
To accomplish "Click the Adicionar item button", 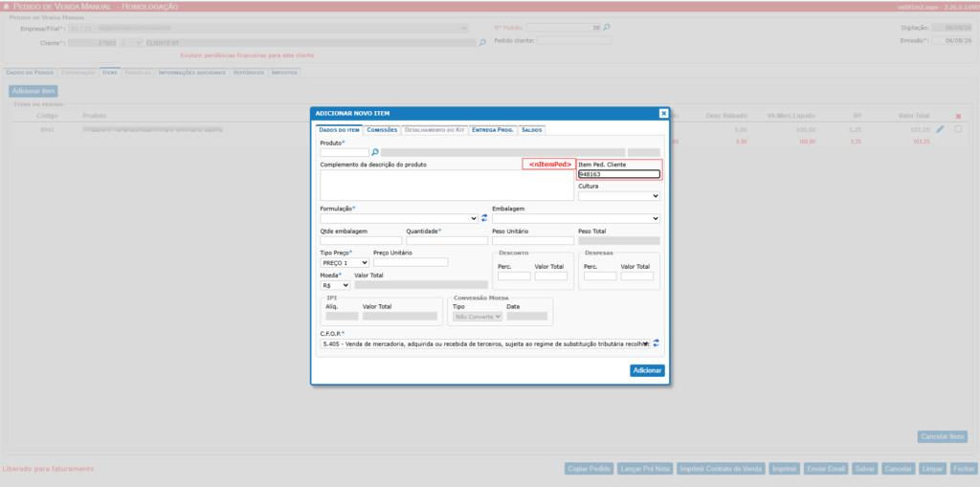I will point(33,91).
